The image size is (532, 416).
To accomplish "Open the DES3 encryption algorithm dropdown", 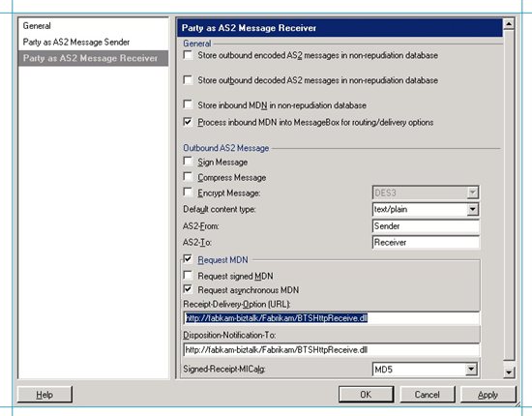I will pyautogui.click(x=472, y=193).
